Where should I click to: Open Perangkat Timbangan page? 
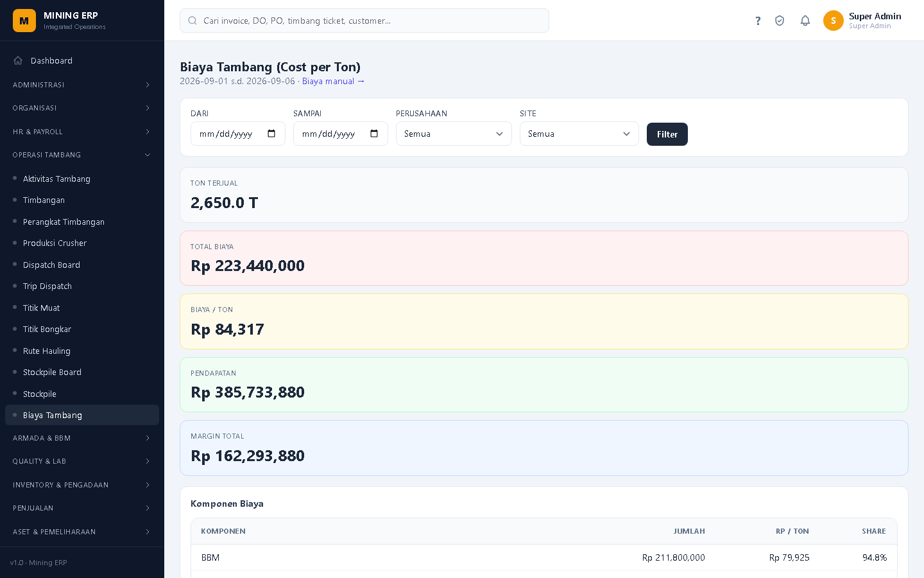pos(82,222)
